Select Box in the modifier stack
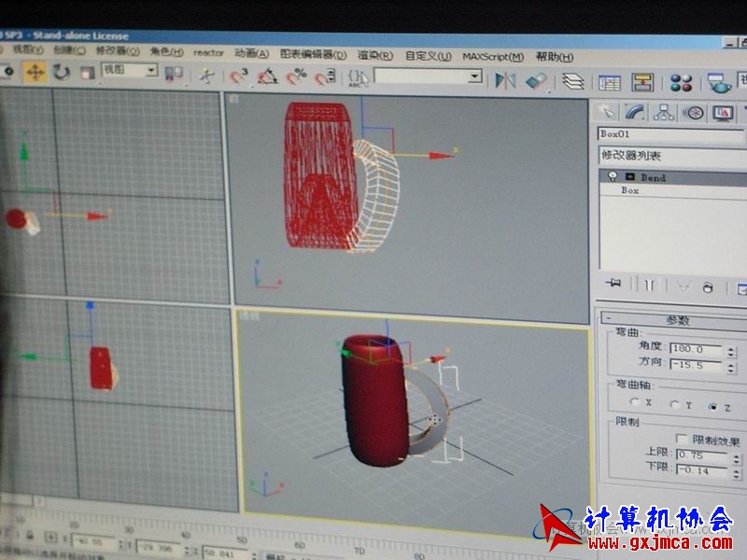This screenshot has width=747, height=560. [x=630, y=190]
